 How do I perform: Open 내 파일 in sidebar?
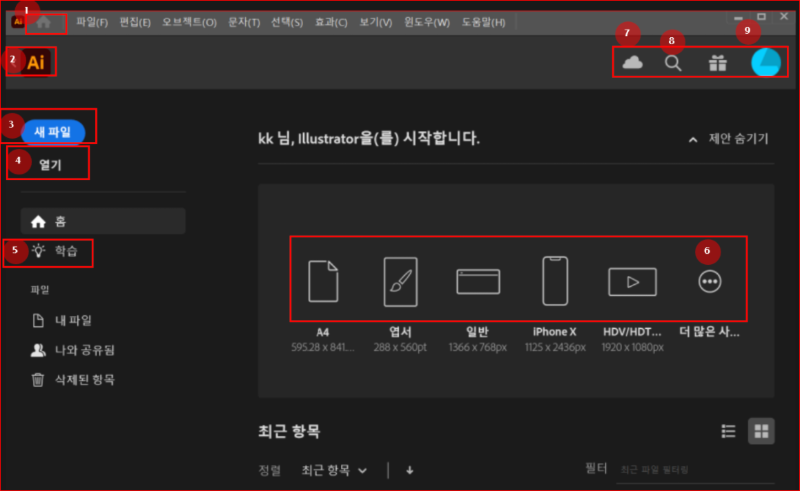click(62, 321)
